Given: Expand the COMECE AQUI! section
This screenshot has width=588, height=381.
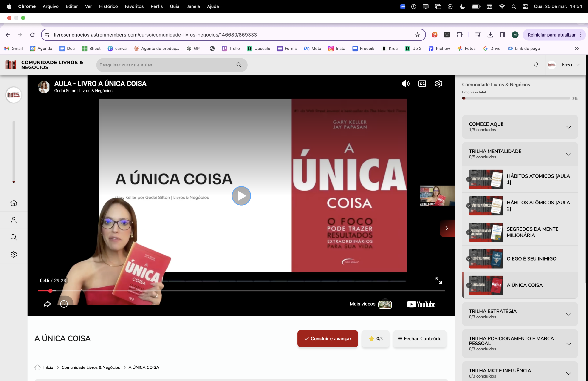Looking at the screenshot, I should coord(520,127).
